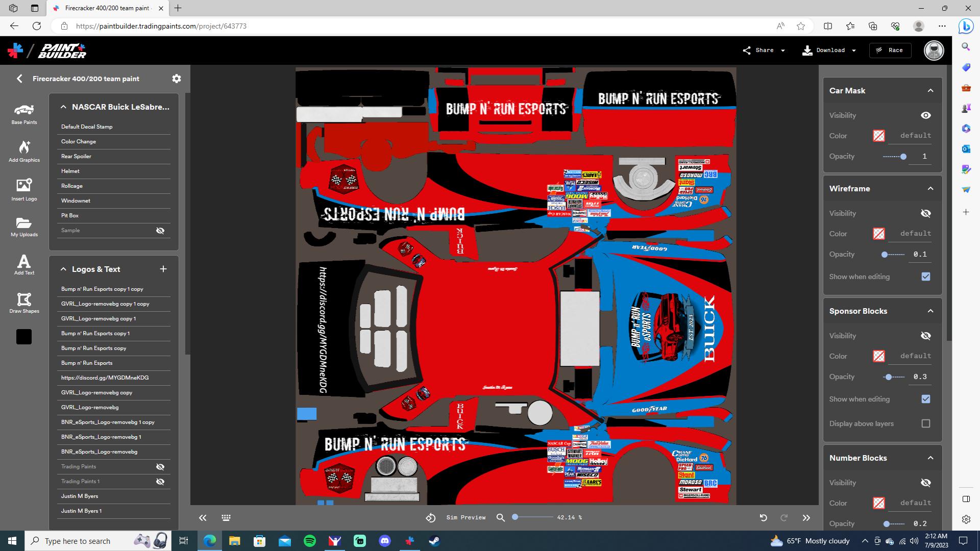Open the Draw Shapes tool
Screen dimensions: 980x551
point(24,302)
